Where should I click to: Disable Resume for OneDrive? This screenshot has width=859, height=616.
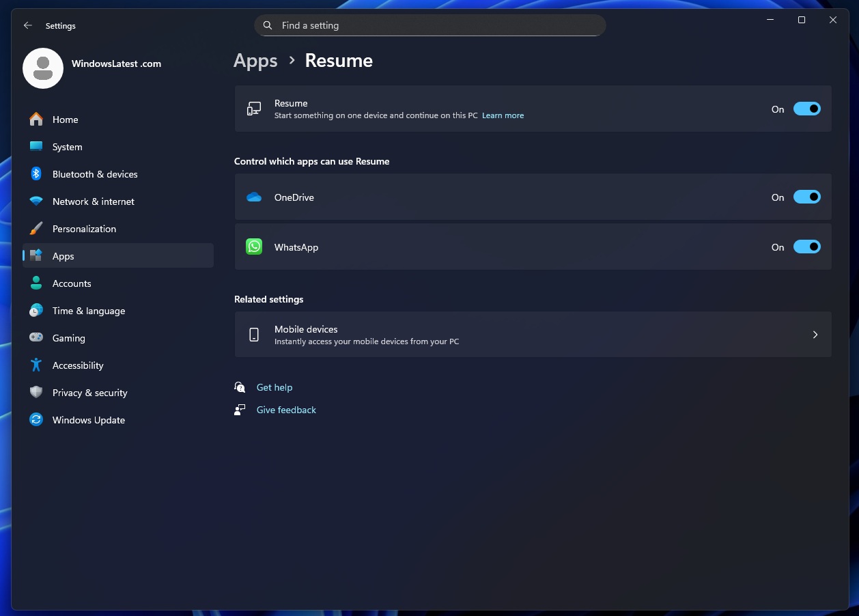tap(806, 197)
